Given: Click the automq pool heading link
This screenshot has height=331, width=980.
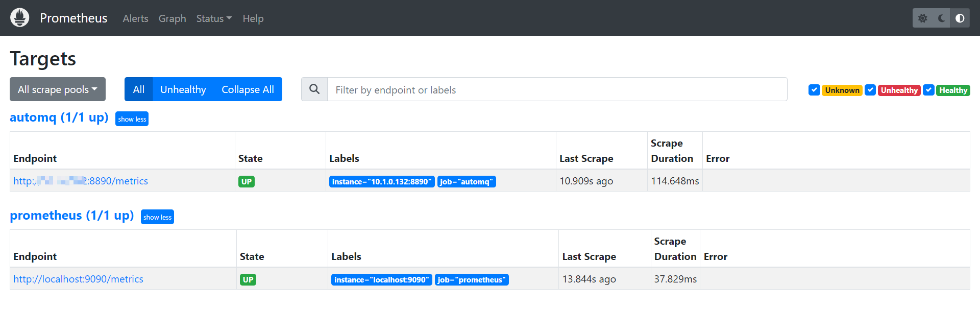Looking at the screenshot, I should tap(59, 117).
